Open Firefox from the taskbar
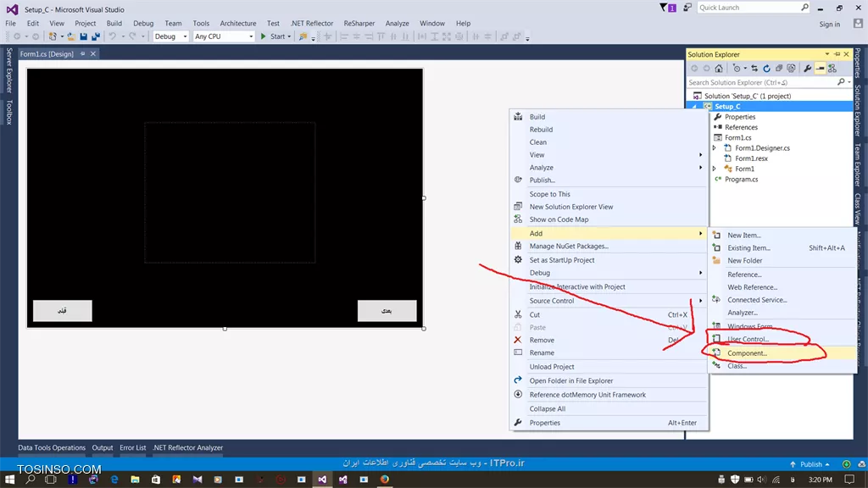Image resolution: width=868 pixels, height=488 pixels. click(384, 480)
